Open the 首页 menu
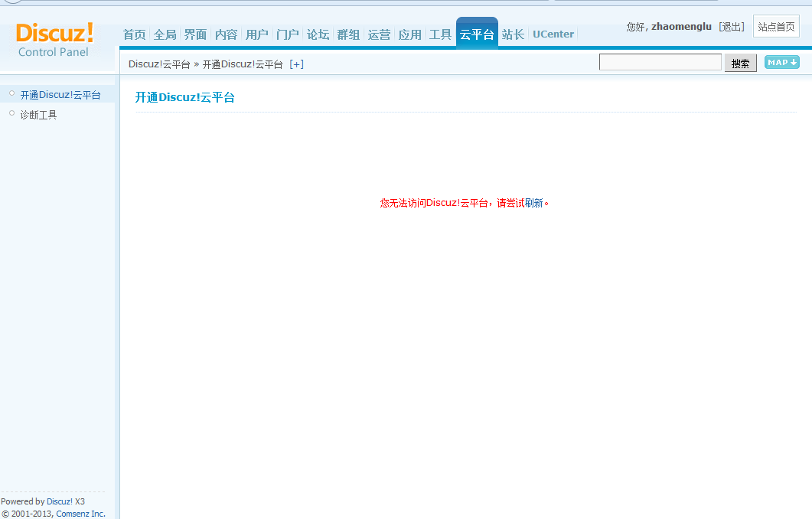The width and height of the screenshot is (812, 519). (135, 34)
